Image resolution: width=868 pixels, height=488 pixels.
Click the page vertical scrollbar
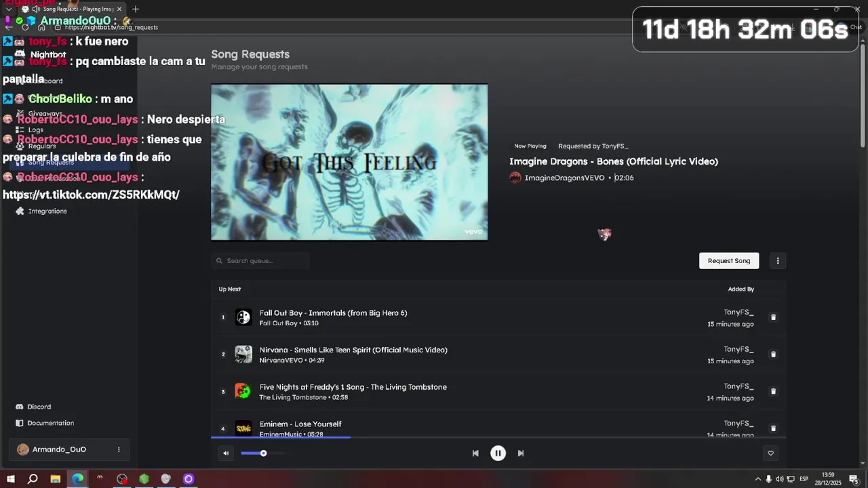pyautogui.click(x=863, y=95)
